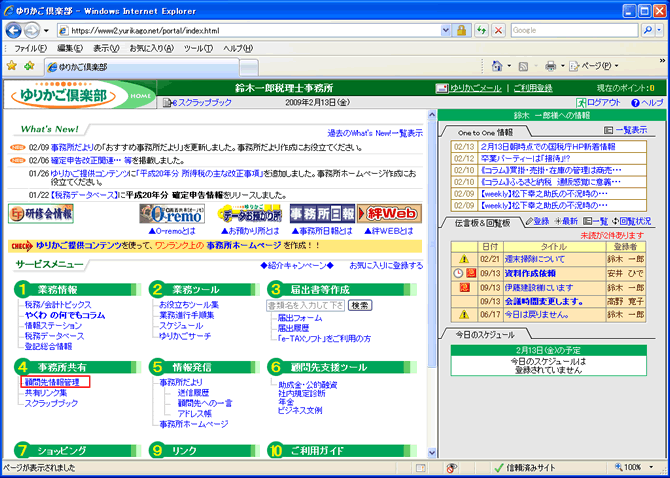Open the 顧問先情報管理 link

click(52, 382)
